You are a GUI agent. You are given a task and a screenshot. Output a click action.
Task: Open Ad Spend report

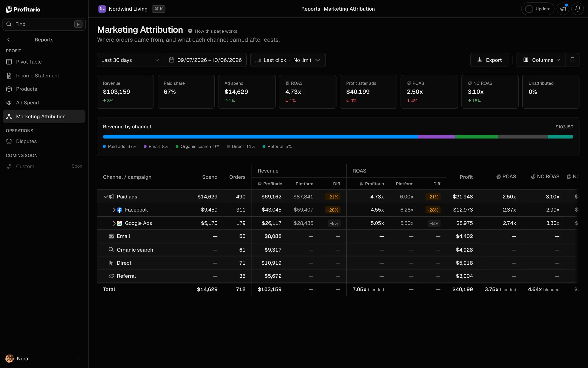44,102
